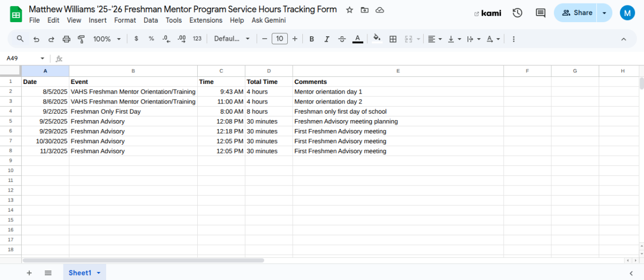Undo the last action
Screen dimensions: 644x280
36,39
